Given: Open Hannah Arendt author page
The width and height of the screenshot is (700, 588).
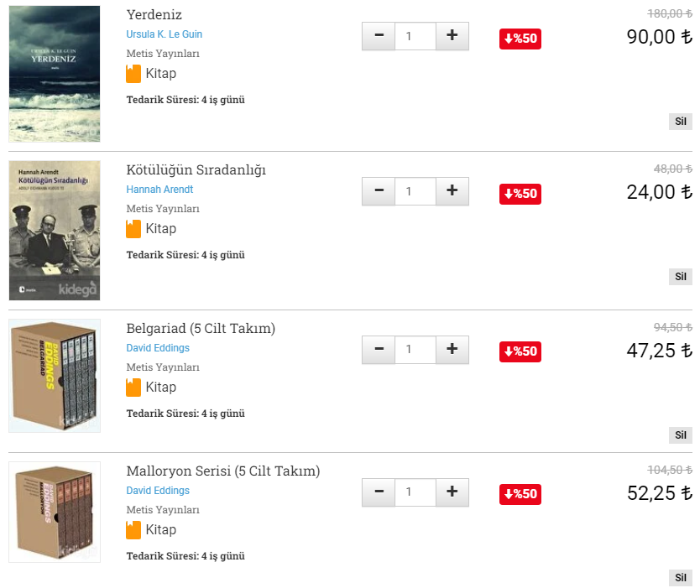Looking at the screenshot, I should pos(159,190).
